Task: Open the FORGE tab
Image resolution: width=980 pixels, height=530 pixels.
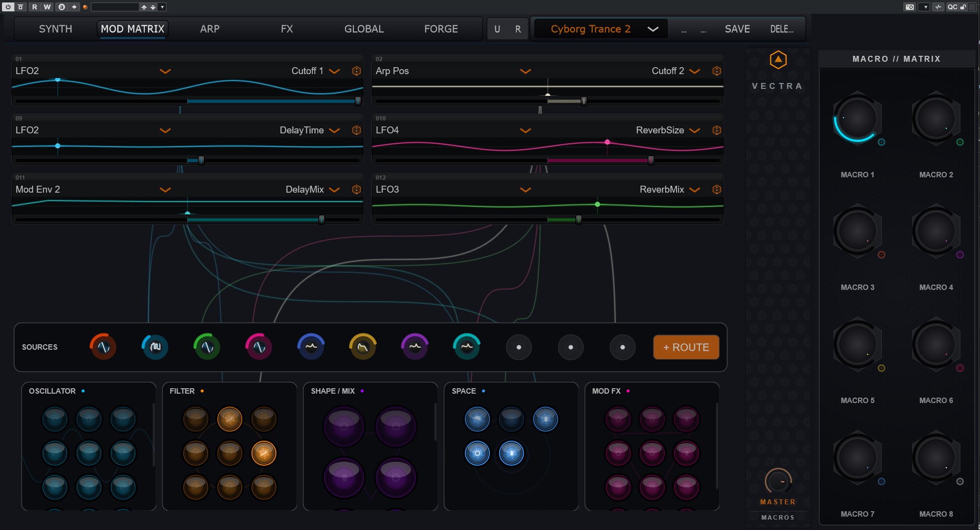Action: click(441, 29)
